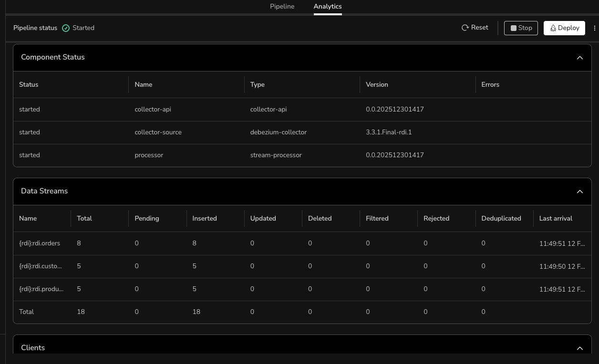Sort component table by Status column
599x364 pixels.
coord(29,85)
